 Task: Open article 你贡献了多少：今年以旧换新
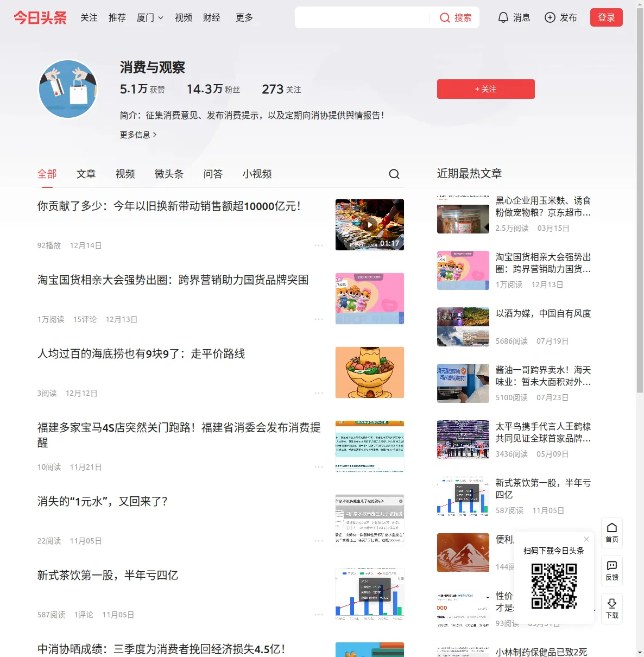click(x=169, y=206)
